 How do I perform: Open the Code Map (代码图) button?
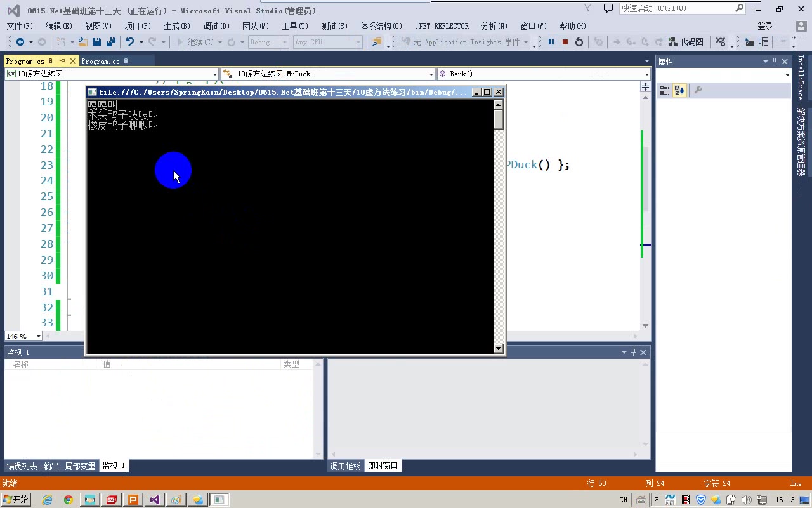click(x=686, y=42)
